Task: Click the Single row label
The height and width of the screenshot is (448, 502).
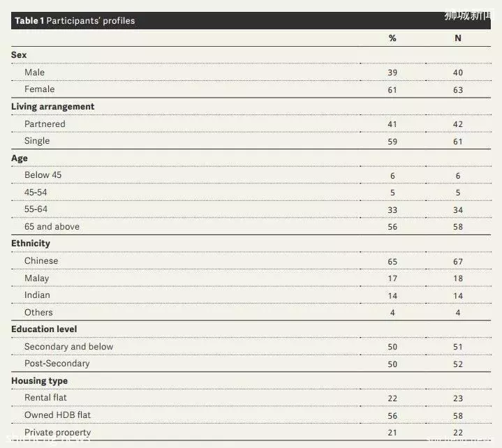Action: pos(37,141)
